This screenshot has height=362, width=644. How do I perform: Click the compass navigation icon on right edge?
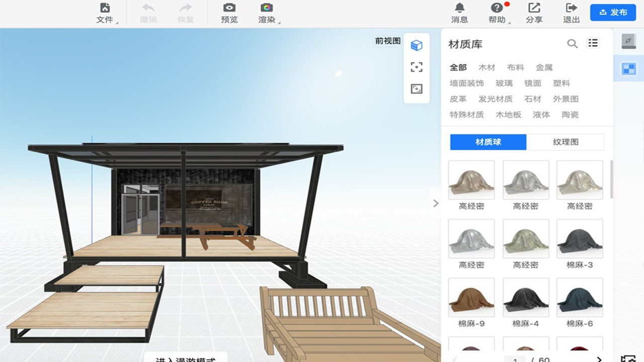pyautogui.click(x=628, y=42)
